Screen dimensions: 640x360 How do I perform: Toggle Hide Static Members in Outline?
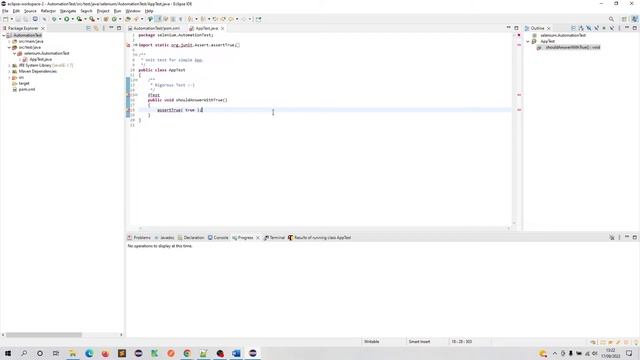(x=597, y=28)
